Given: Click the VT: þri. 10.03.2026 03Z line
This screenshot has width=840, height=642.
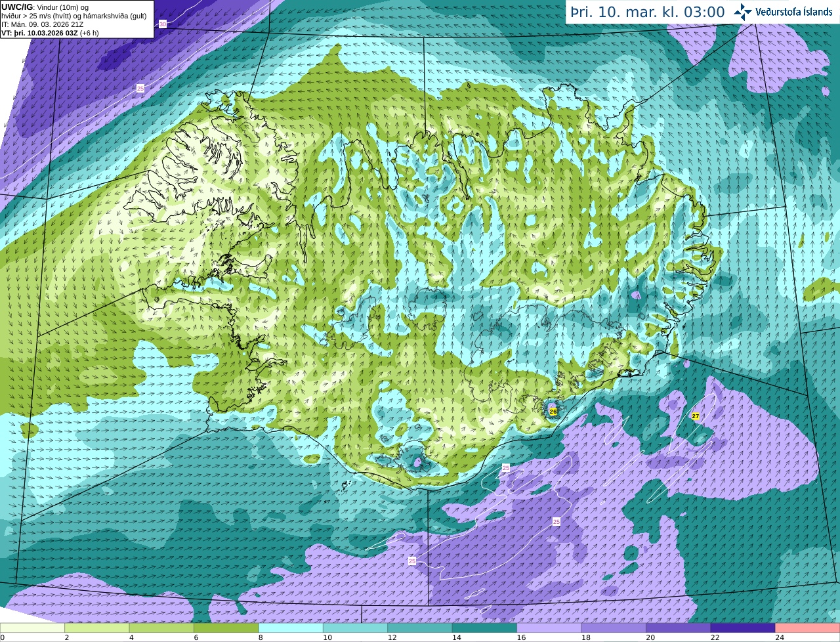Looking at the screenshot, I should [50, 33].
